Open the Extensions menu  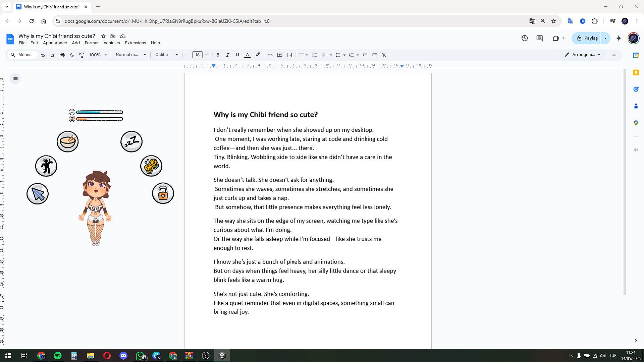135,43
